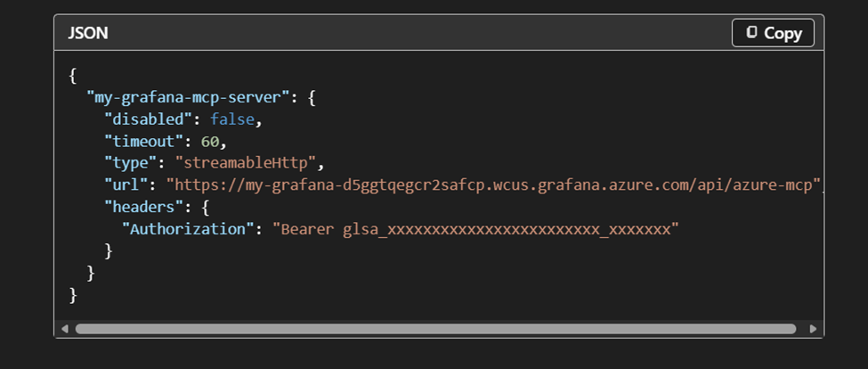Copy the JSON code block
The image size is (868, 369).
coord(773,33)
